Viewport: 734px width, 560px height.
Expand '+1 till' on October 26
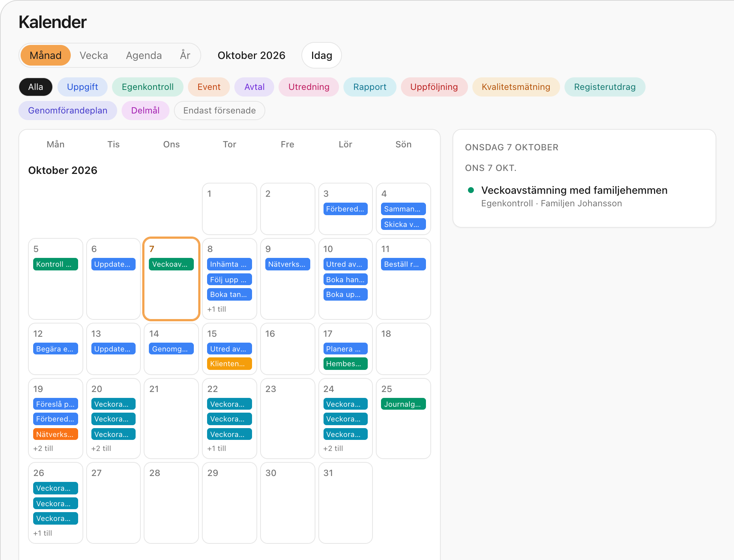click(43, 533)
